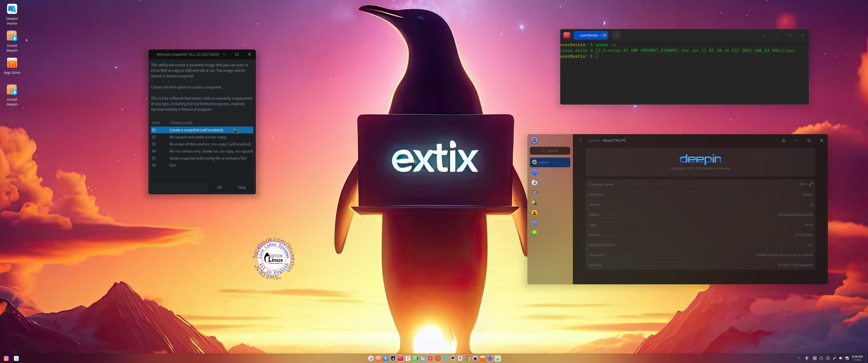Click the 'Choose a task' column header

coord(211,123)
